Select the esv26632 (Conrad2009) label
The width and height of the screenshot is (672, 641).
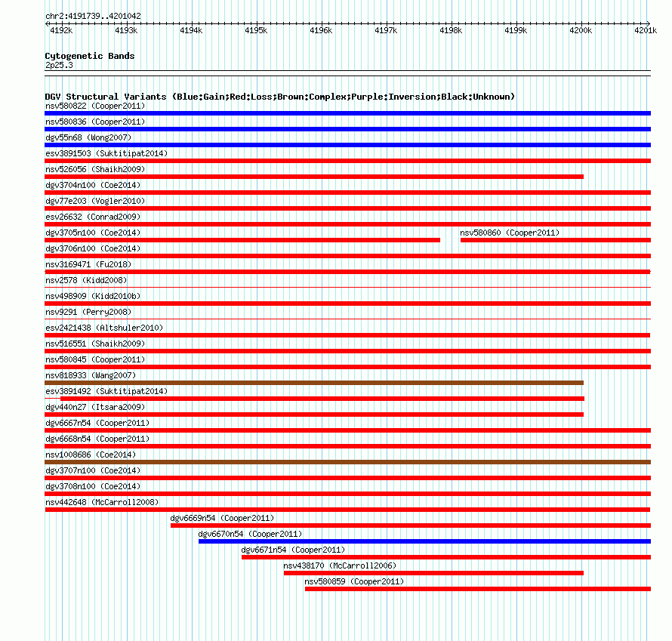pos(93,217)
